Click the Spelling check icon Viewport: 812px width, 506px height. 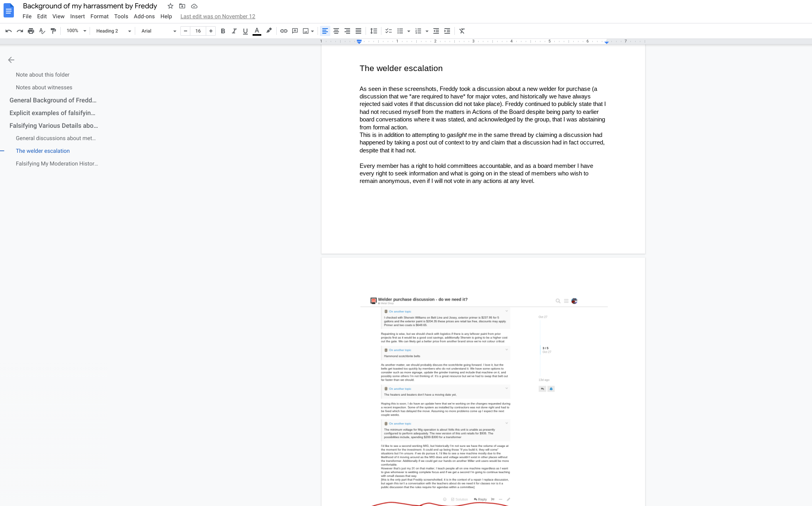pos(42,31)
